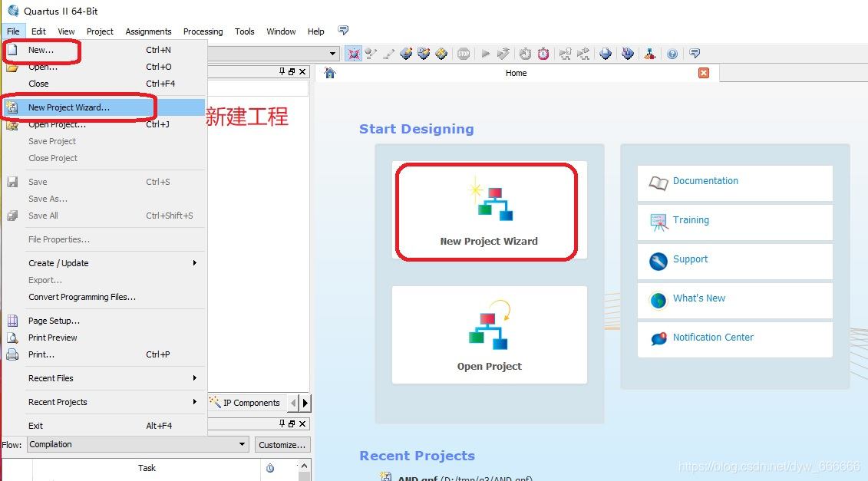Choose Exit in the File menu
This screenshot has height=481, width=868.
click(104, 426)
